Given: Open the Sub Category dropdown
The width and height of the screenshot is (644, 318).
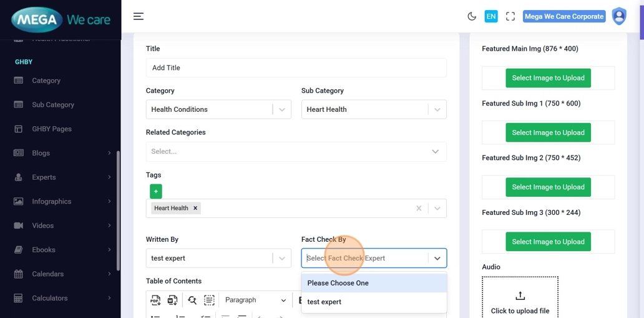Looking at the screenshot, I should point(437,109).
